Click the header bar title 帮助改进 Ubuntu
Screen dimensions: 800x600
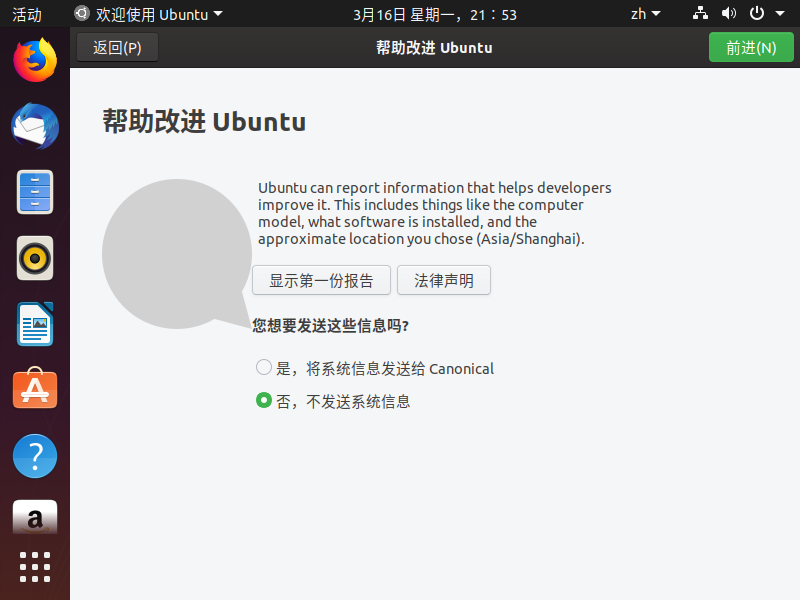[434, 47]
